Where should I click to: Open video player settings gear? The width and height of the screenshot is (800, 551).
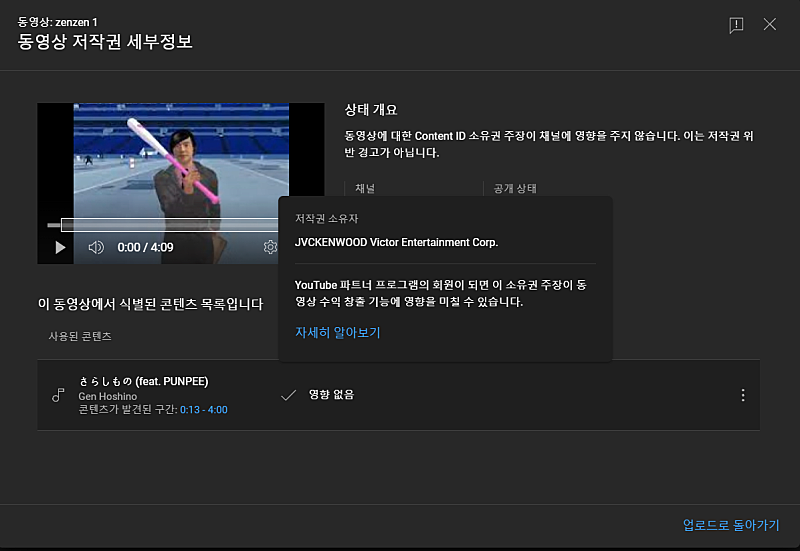click(x=270, y=247)
